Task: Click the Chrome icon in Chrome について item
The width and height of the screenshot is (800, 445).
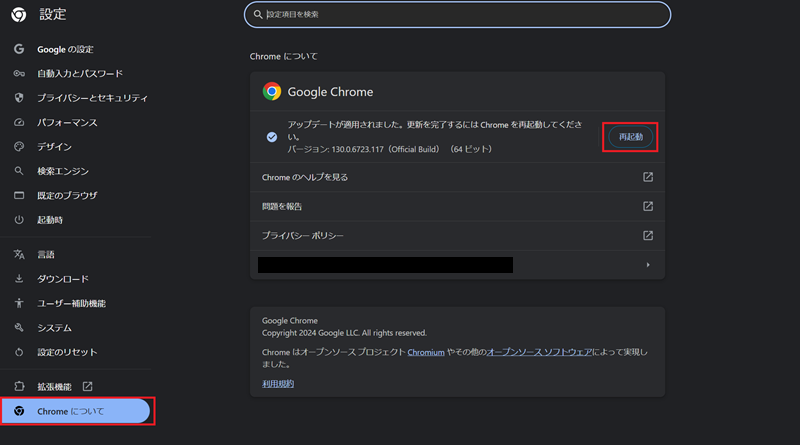Action: [19, 411]
